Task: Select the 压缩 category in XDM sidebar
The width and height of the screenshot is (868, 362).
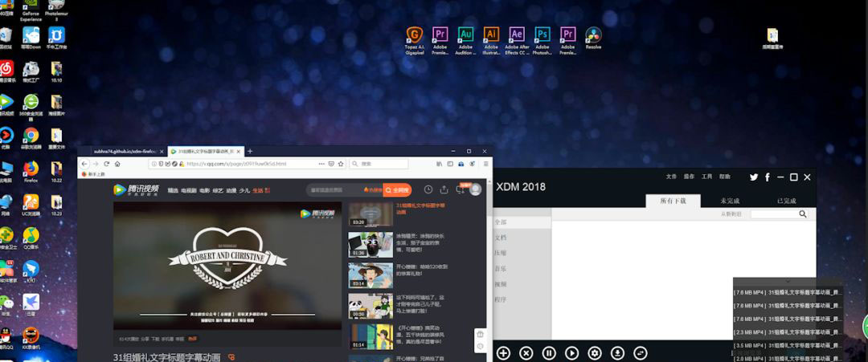Action: coord(522,253)
